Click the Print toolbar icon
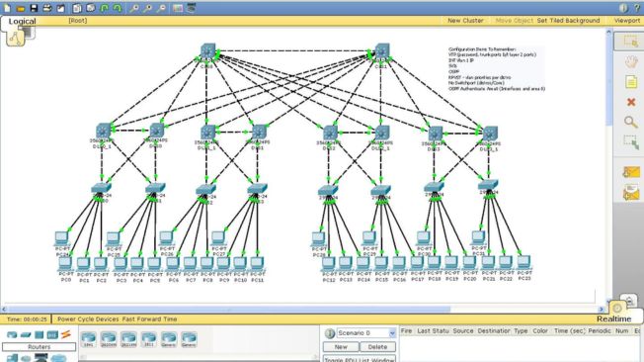The width and height of the screenshot is (644, 362). pos(47,8)
